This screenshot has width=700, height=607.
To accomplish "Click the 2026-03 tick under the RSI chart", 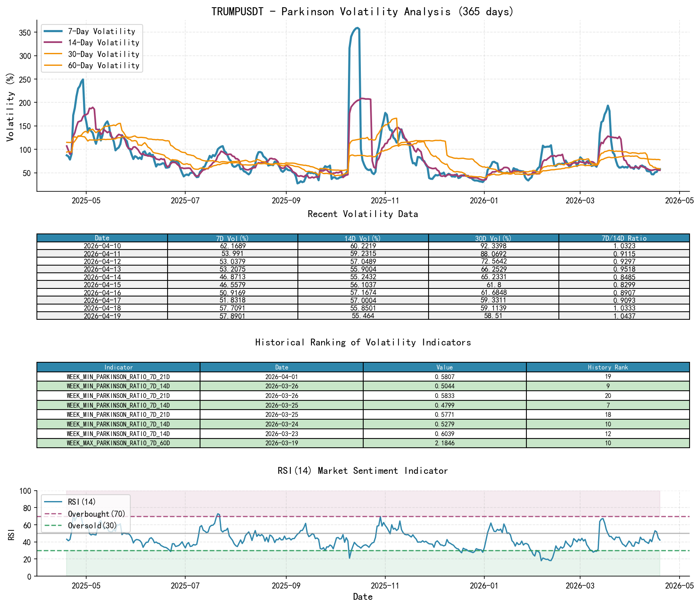I will click(580, 586).
